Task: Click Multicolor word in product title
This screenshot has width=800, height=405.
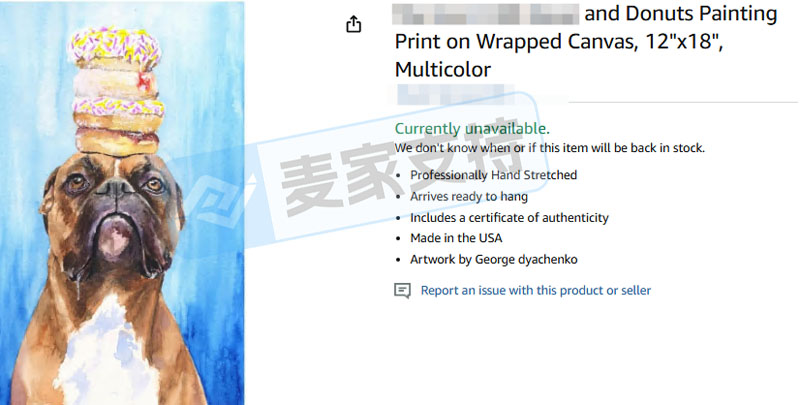Action: 443,70
